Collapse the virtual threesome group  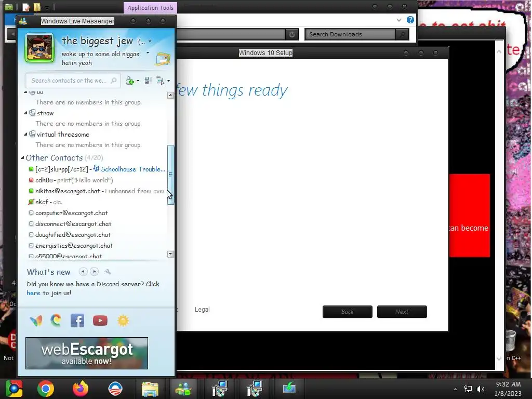(25, 135)
